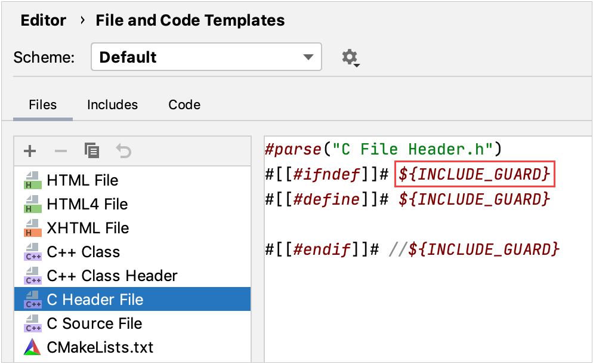This screenshot has height=364, width=593.
Task: Remove the selected template
Action: (x=60, y=150)
